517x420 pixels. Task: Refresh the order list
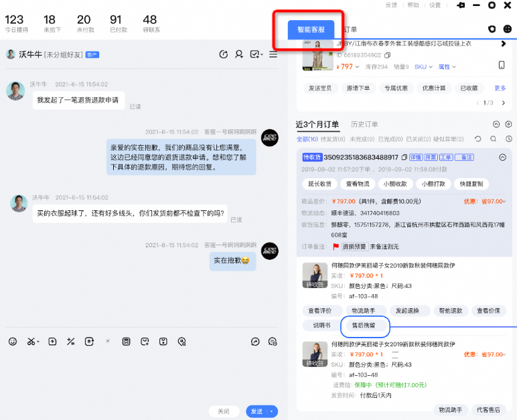tap(477, 139)
